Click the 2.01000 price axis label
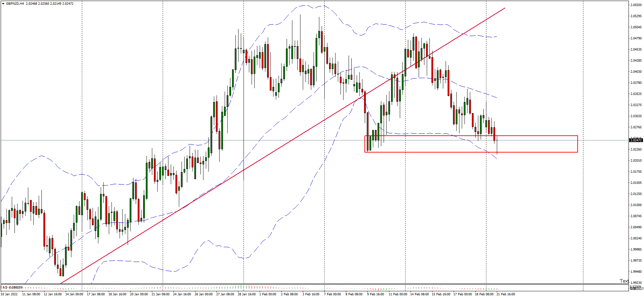The height and width of the screenshot is (298, 644). (x=636, y=205)
